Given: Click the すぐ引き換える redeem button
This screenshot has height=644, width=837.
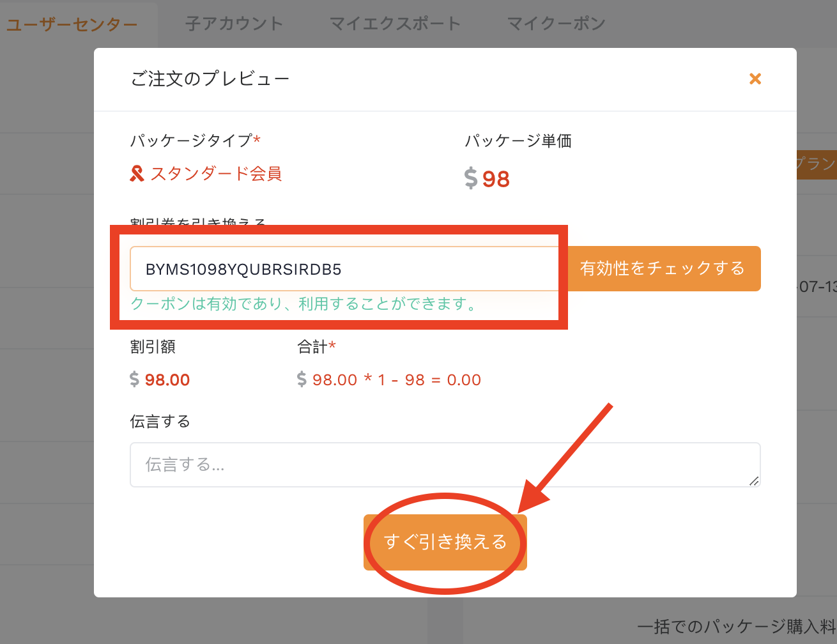Looking at the screenshot, I should click(x=445, y=542).
